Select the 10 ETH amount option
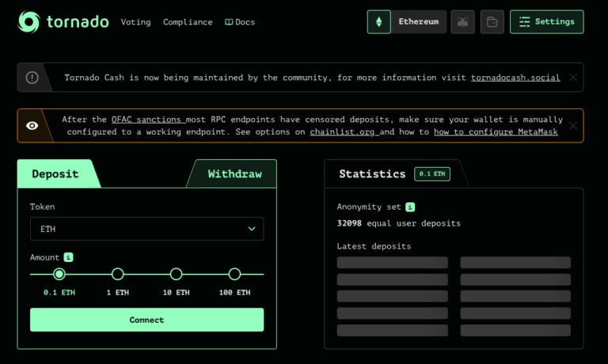This screenshot has height=364, width=608. point(176,274)
